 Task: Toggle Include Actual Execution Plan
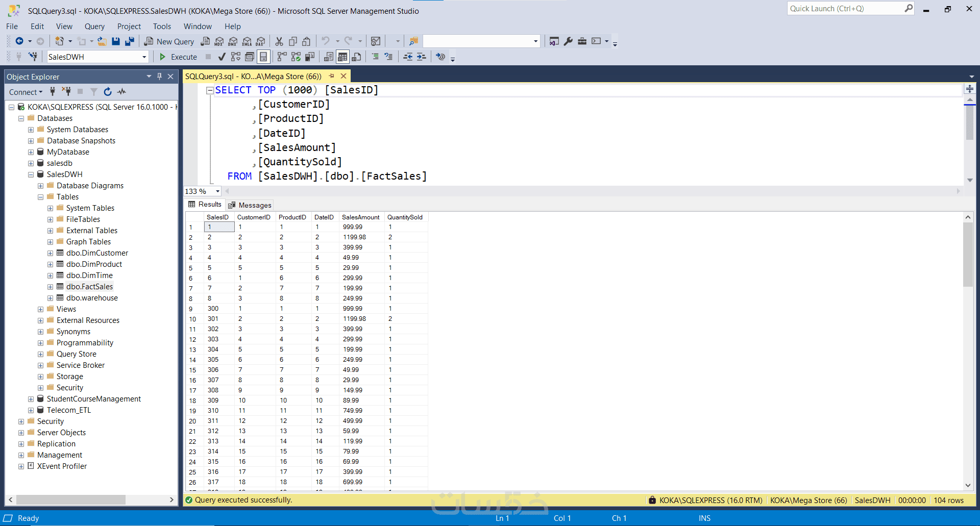coord(282,57)
